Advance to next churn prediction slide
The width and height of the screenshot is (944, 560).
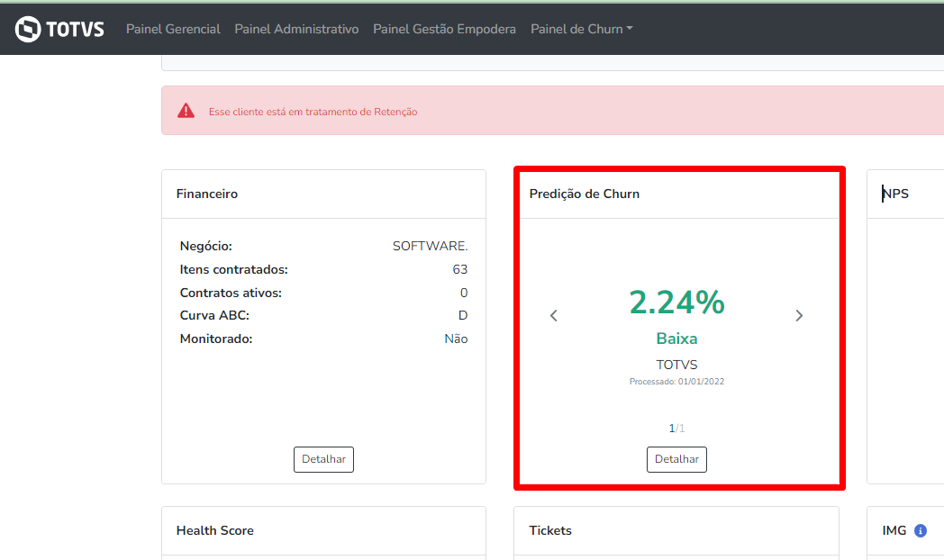[799, 315]
